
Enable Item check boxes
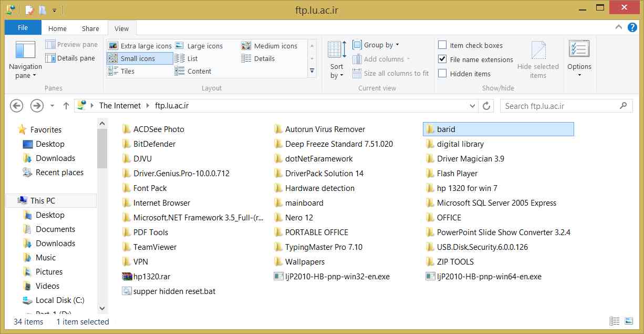coord(442,45)
